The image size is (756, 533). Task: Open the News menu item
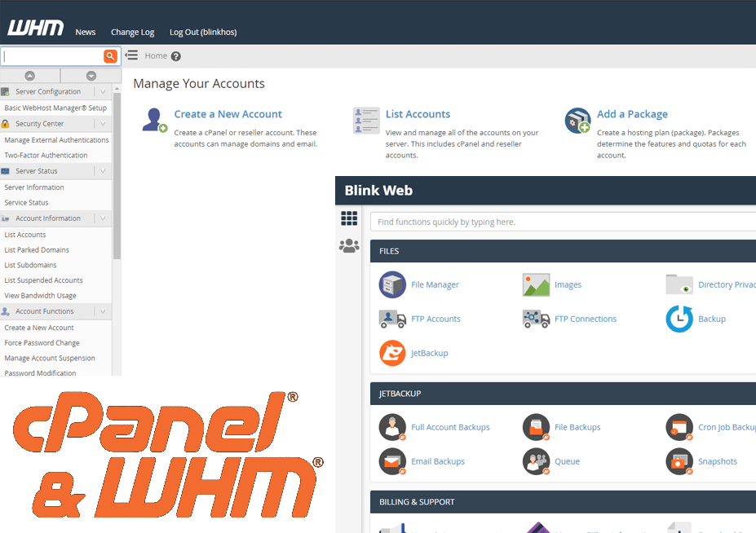tap(86, 32)
